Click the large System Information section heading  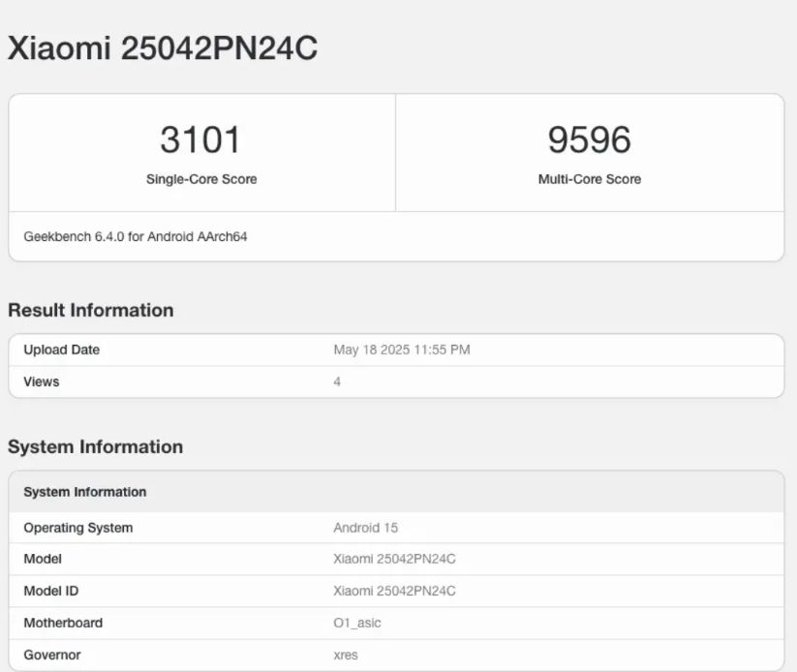click(x=95, y=446)
